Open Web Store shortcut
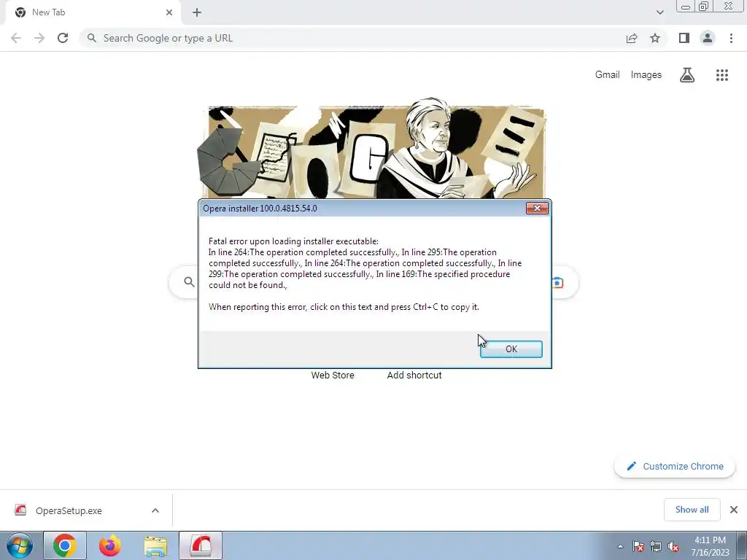 tap(333, 376)
